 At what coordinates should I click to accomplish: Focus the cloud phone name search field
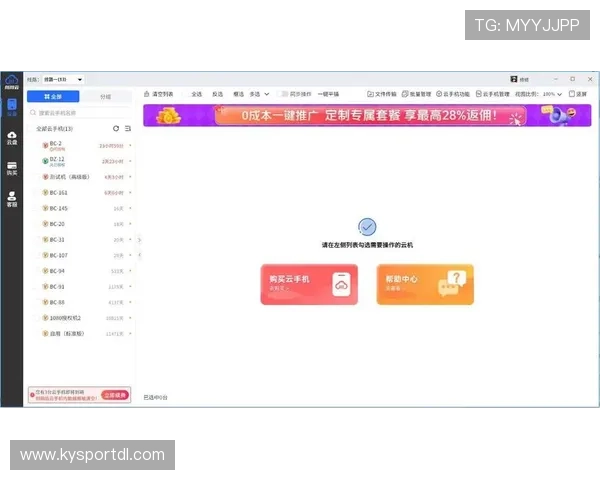coord(80,113)
